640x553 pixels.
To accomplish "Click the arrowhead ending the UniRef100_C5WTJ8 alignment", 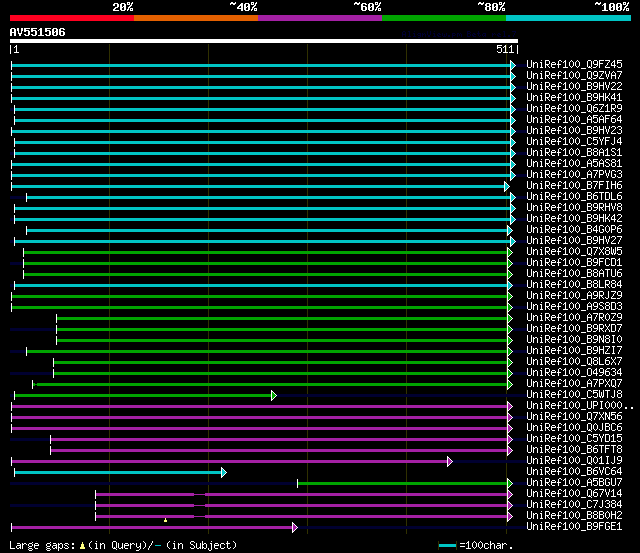I will pyautogui.click(x=273, y=395).
